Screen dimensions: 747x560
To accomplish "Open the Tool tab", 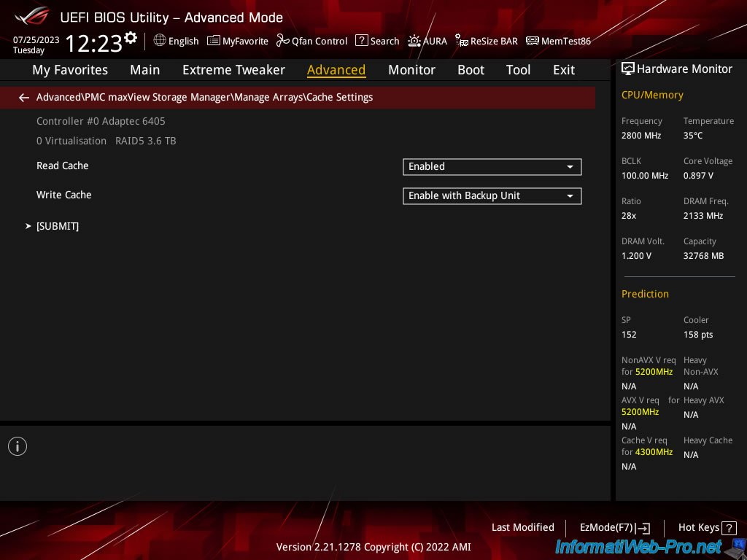I will (518, 70).
